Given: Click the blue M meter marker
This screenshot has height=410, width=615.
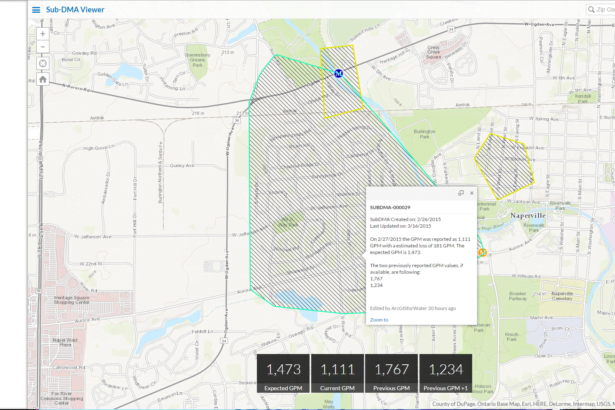Looking at the screenshot, I should 338,73.
